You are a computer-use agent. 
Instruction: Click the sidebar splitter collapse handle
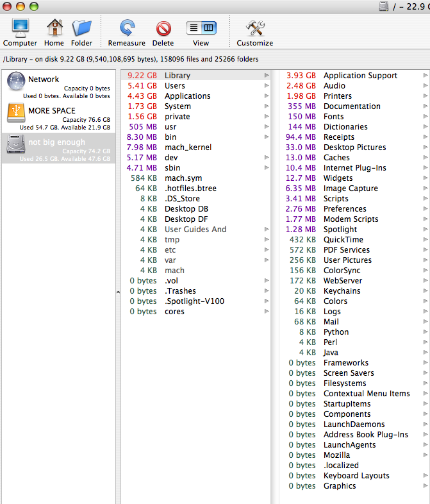tap(118, 292)
